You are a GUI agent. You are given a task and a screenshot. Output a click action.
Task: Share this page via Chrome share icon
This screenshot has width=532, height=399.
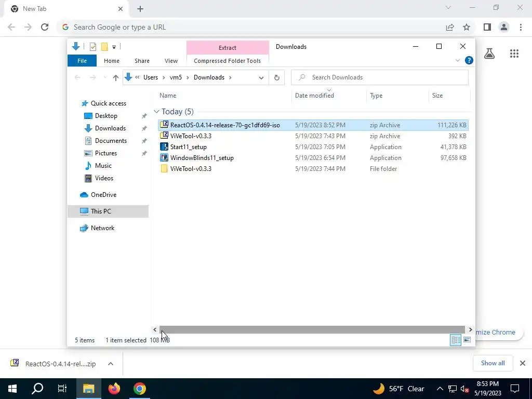tap(450, 27)
